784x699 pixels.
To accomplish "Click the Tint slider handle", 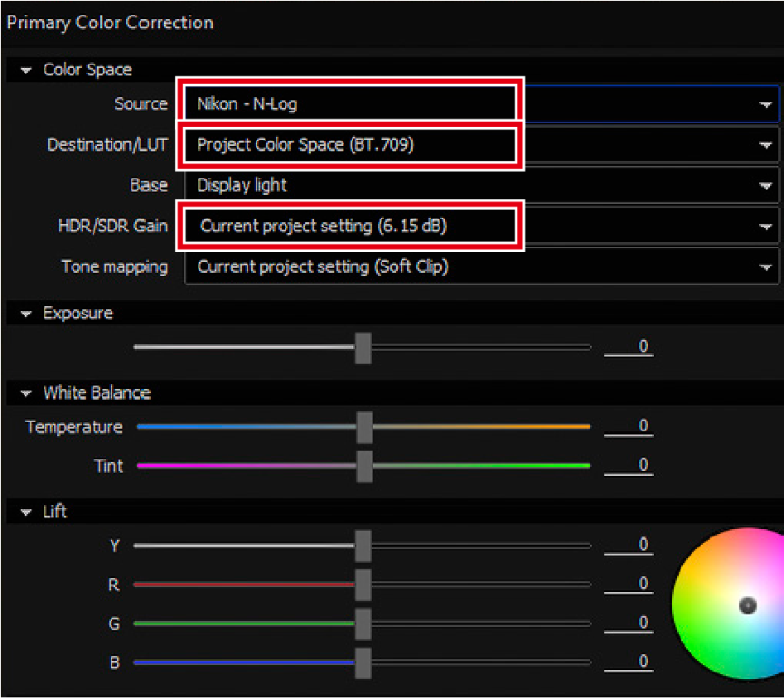I will (364, 466).
